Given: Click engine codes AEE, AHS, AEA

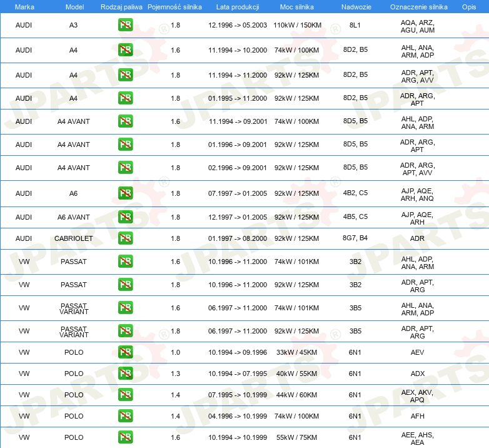Looking at the screenshot, I should [417, 439].
